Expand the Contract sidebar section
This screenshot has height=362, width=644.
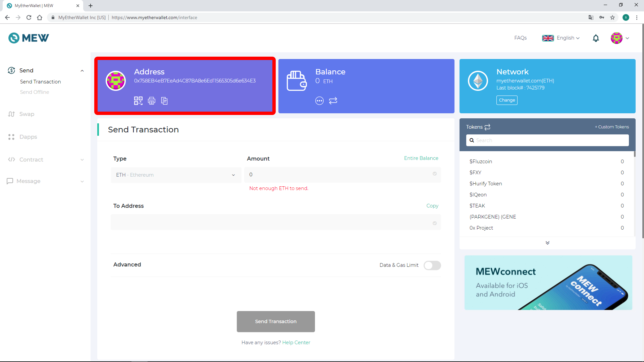click(x=82, y=160)
